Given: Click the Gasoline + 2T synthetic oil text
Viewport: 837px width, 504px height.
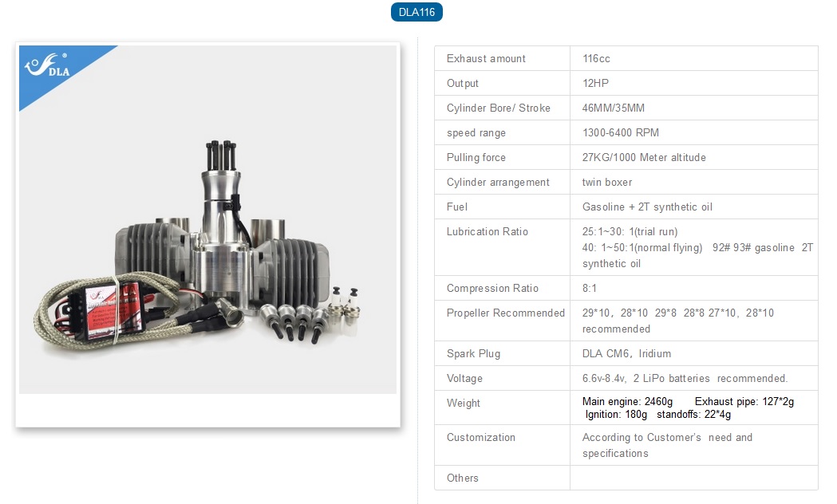Looking at the screenshot, I should (647, 207).
